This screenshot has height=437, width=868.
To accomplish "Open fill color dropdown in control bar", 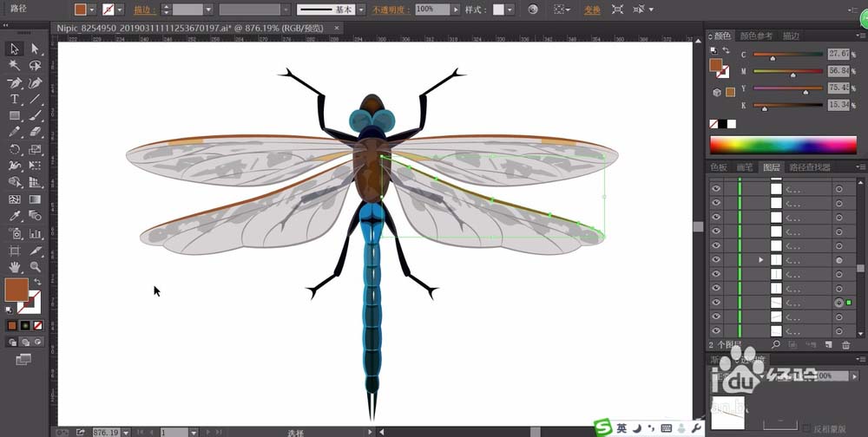I will tap(92, 10).
